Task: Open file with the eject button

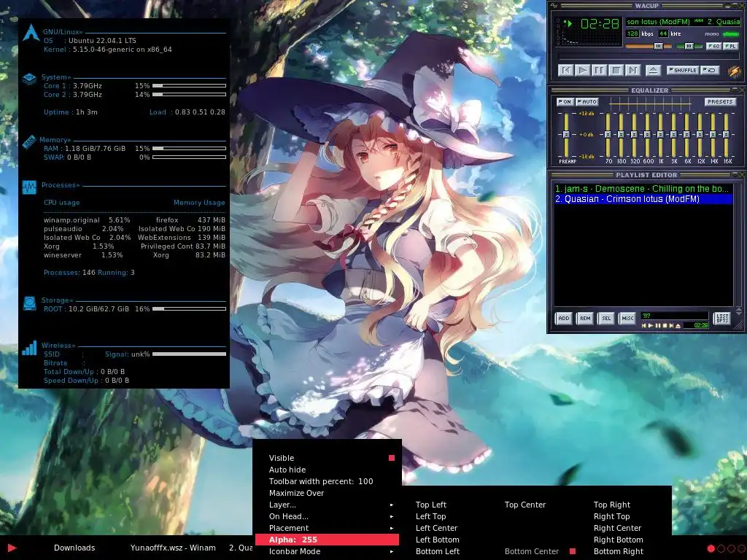Action: pyautogui.click(x=653, y=71)
